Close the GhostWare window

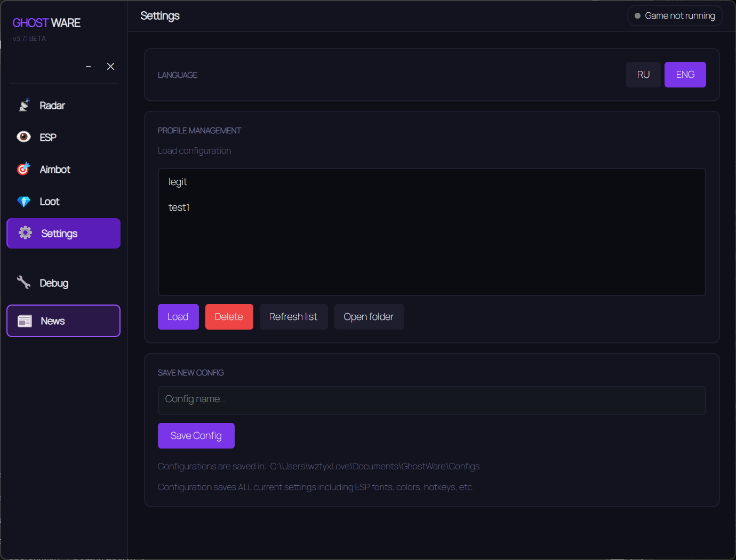[x=110, y=67]
